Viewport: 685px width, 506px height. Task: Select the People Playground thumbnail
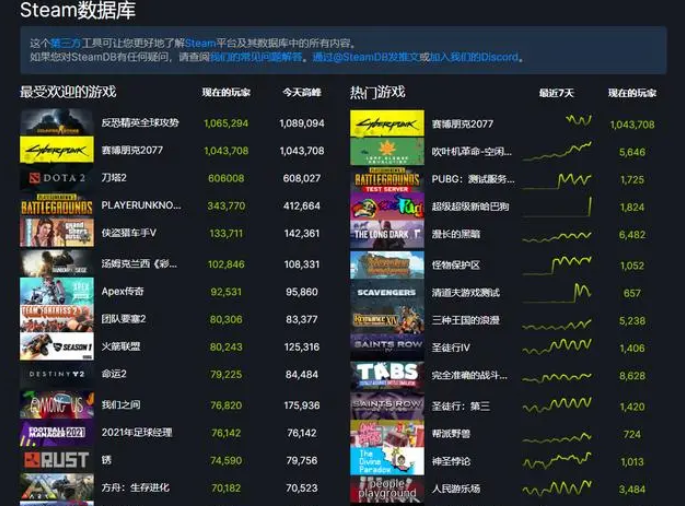click(x=387, y=489)
